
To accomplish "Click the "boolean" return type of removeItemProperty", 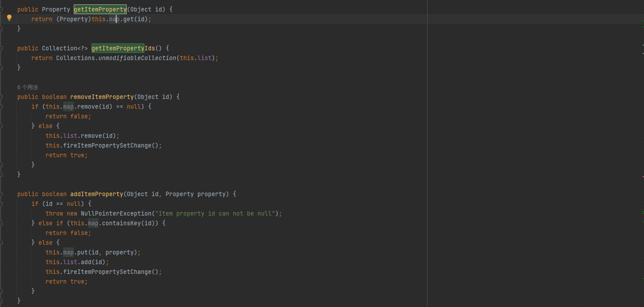I will tap(54, 97).
